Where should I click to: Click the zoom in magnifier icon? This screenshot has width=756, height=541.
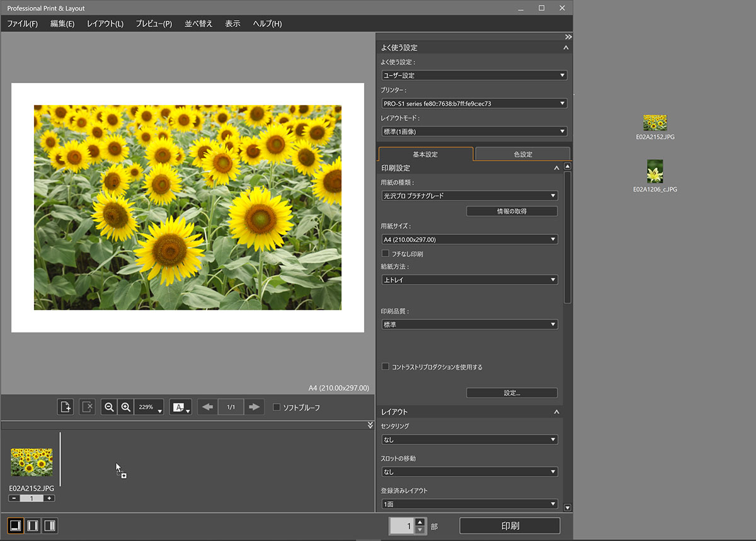(x=125, y=407)
